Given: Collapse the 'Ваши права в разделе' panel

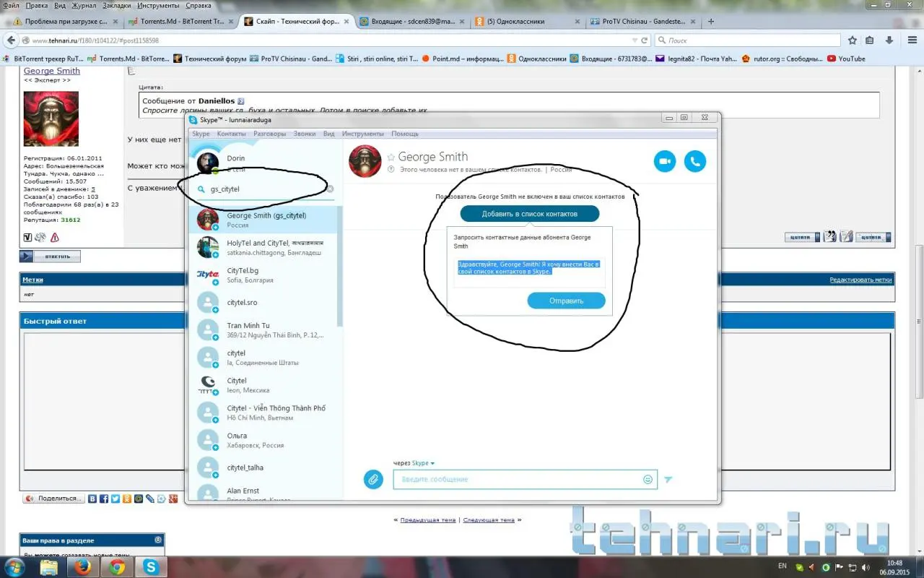Looking at the screenshot, I should click(158, 540).
